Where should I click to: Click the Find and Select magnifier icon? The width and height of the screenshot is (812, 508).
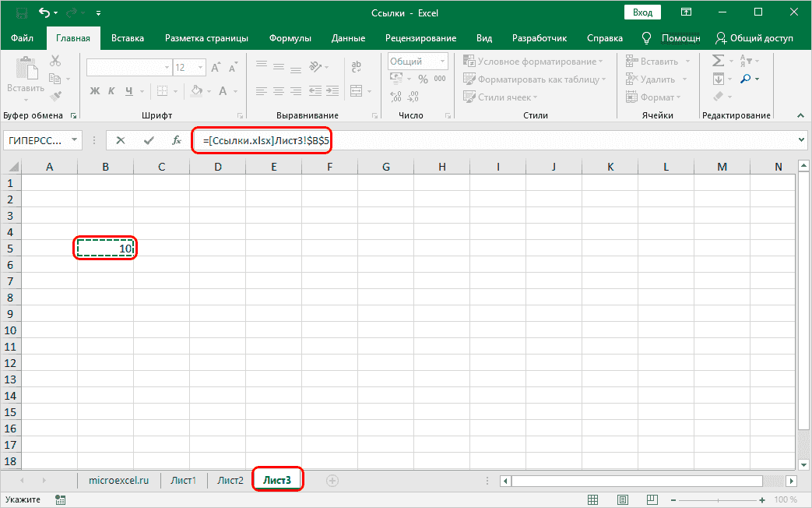745,79
